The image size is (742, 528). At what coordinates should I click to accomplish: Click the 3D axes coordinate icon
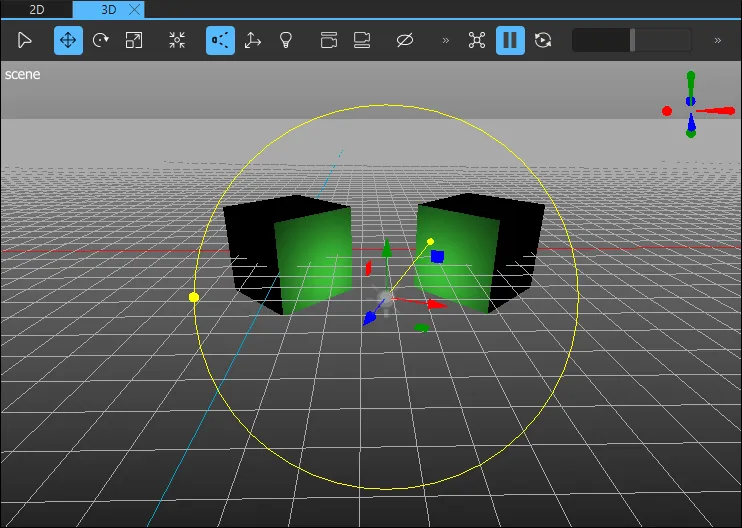point(253,40)
